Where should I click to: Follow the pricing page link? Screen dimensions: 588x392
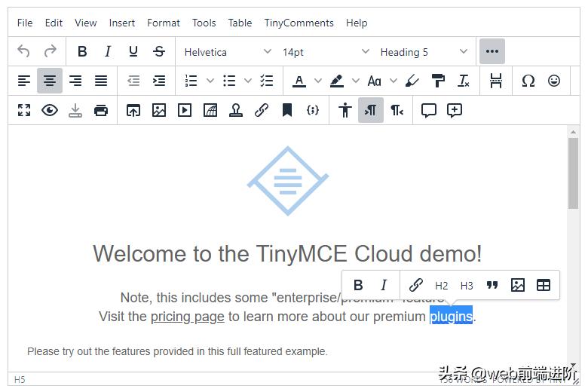[x=188, y=317]
